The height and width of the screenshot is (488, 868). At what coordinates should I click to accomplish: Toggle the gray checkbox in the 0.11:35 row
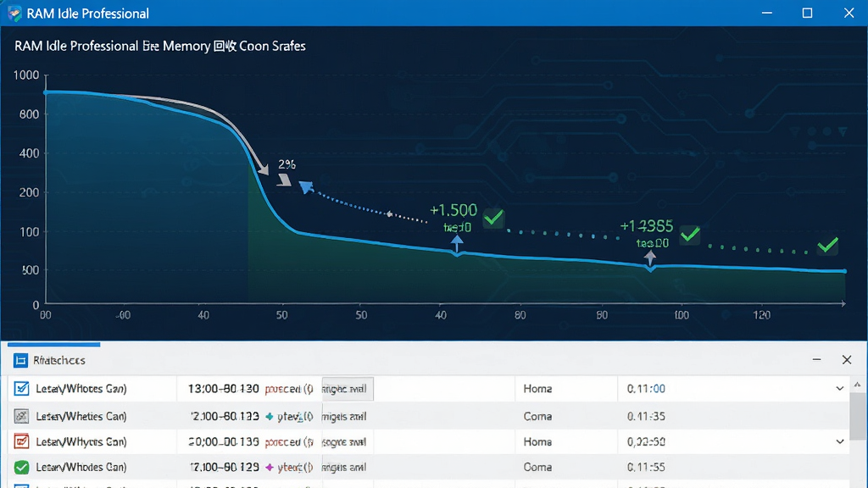(21, 416)
